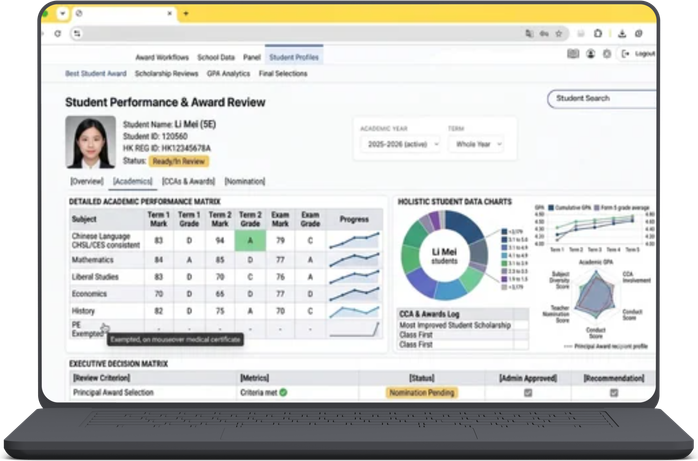Toggle the Admin Approved checkbox
The height and width of the screenshot is (461, 698).
tap(528, 392)
